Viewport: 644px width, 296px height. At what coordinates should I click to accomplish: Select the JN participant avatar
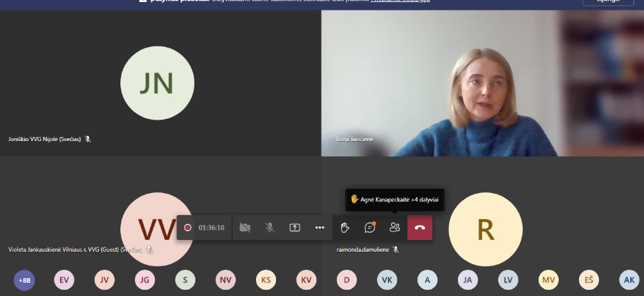coord(157,83)
